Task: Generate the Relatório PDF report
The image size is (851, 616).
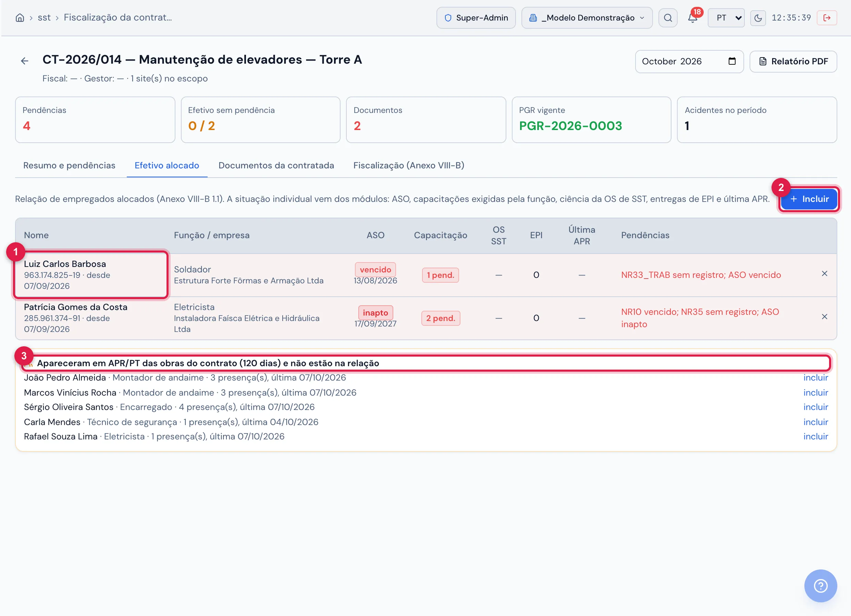Action: point(793,61)
